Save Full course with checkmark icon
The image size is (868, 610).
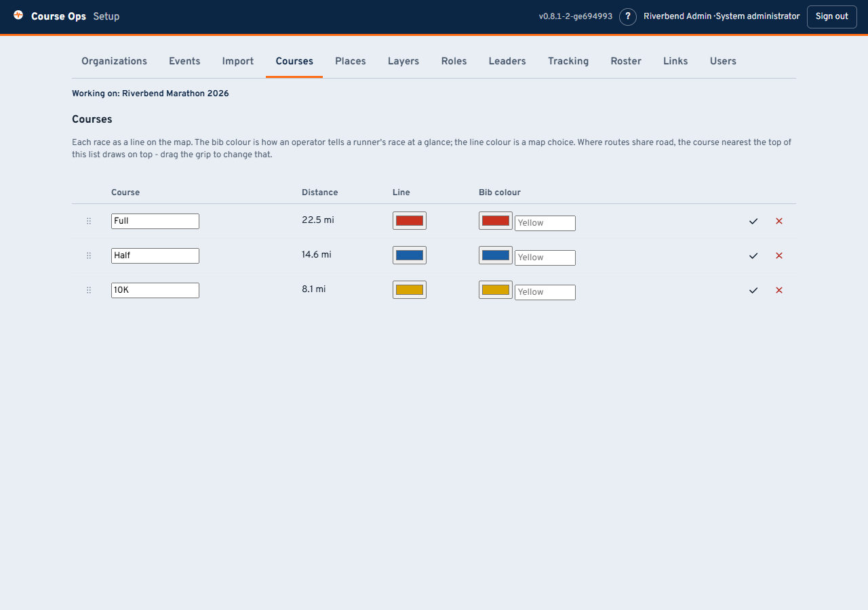[753, 221]
